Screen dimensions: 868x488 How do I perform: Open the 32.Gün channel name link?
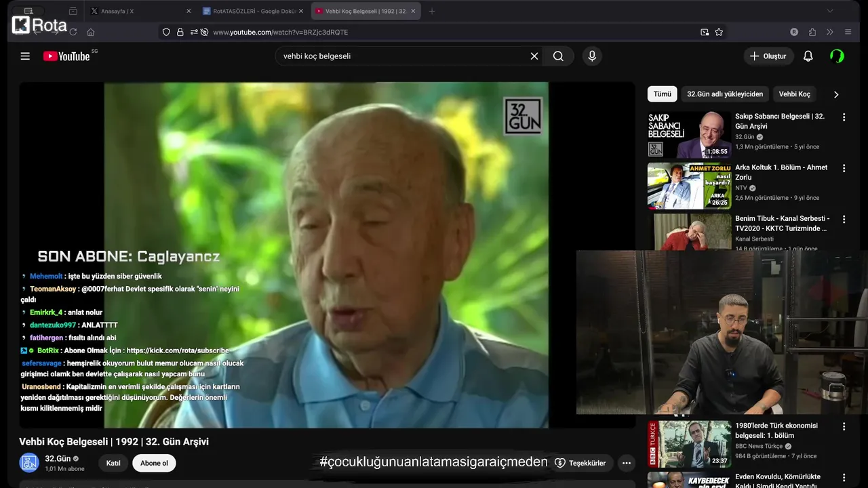click(58, 459)
